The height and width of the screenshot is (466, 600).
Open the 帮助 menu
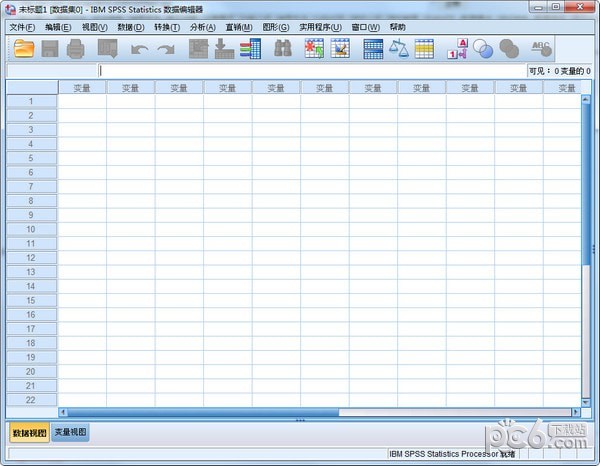pos(397,27)
